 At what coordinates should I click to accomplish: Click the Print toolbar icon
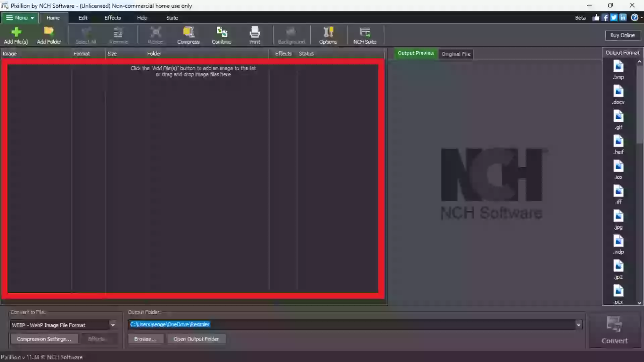click(x=255, y=35)
